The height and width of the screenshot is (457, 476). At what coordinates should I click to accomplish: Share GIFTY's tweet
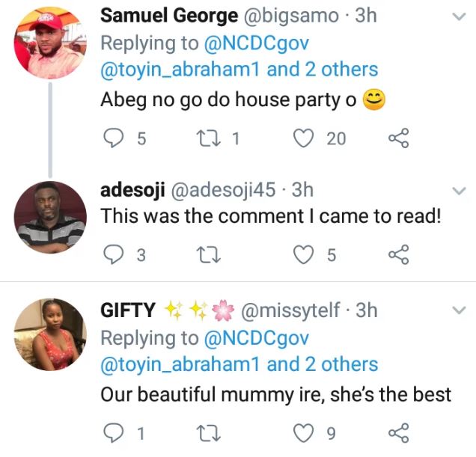click(398, 432)
